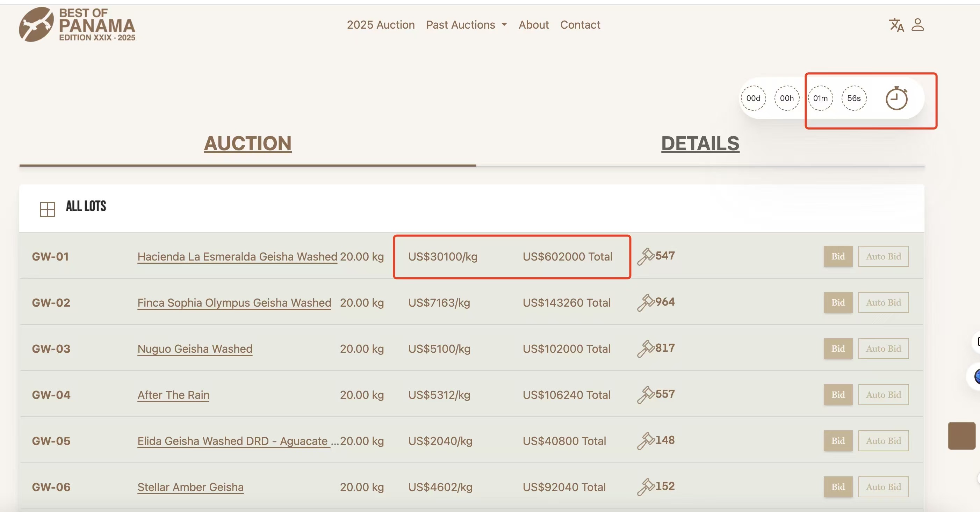980x512 pixels.
Task: Click the GW-03 lot code
Action: 51,349
